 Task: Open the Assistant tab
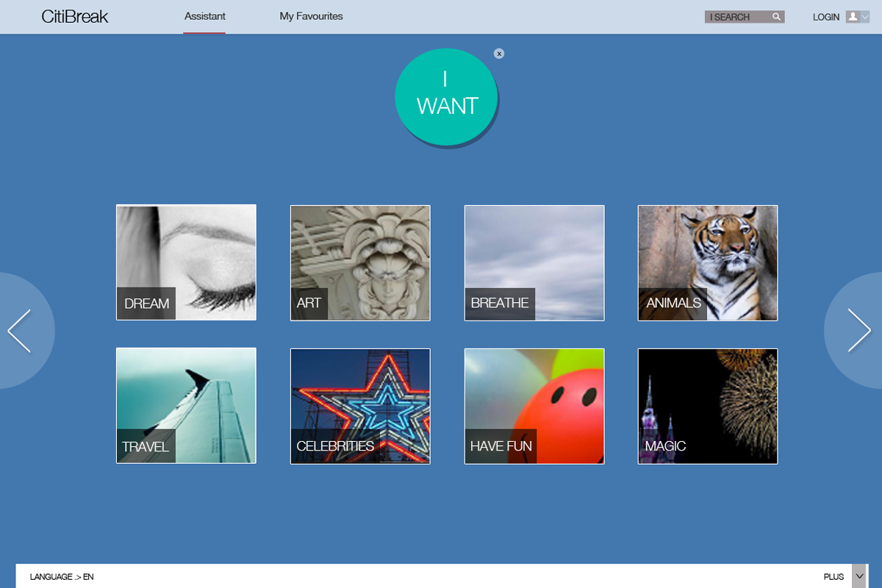click(x=205, y=16)
